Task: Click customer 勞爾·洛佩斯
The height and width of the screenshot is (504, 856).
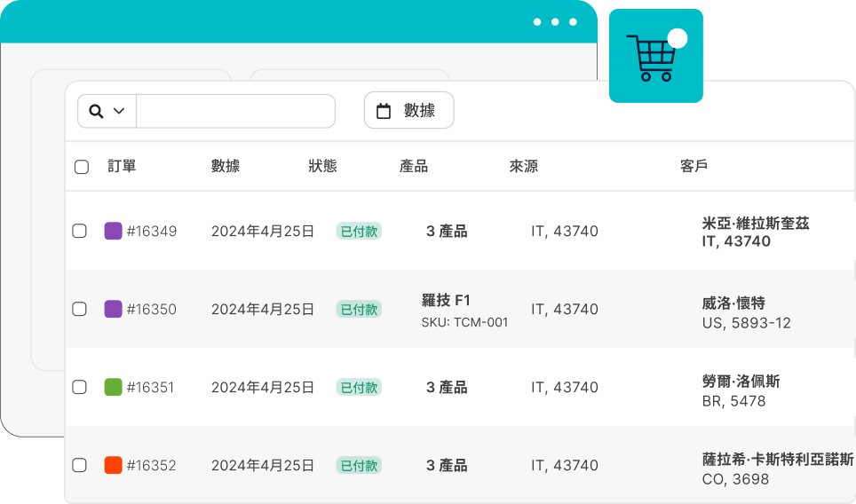Action: (741, 381)
